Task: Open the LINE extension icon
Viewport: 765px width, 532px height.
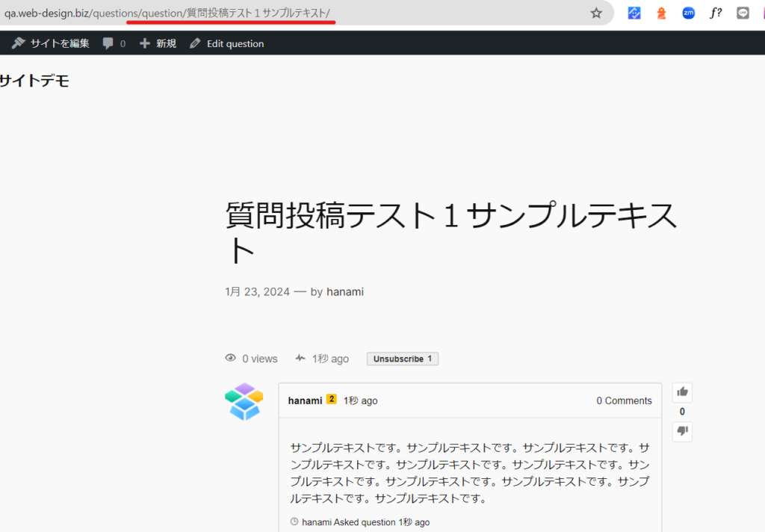Action: point(743,13)
